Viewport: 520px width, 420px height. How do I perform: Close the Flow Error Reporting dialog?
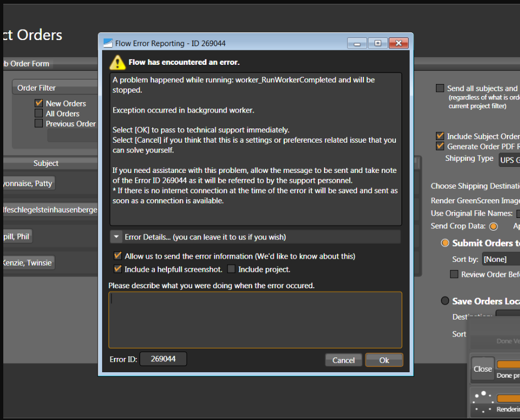pos(399,43)
